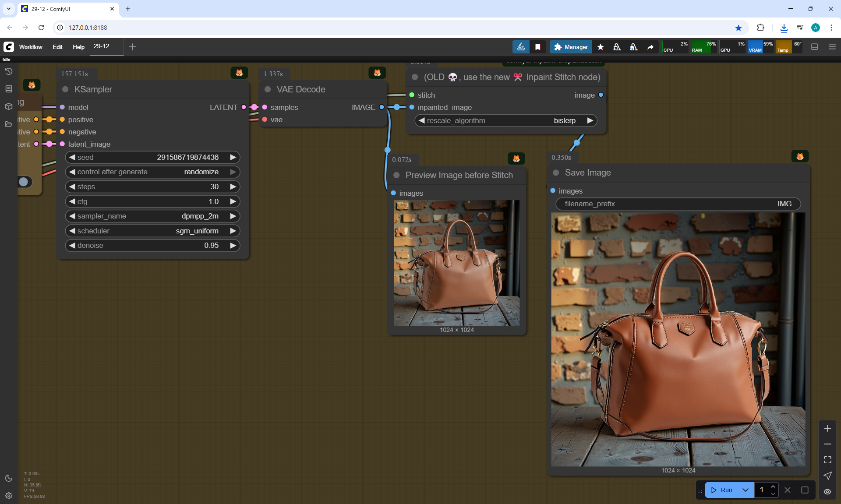This screenshot has width=841, height=504.
Task: Open settings gear in left sidebar
Action: pos(9,496)
